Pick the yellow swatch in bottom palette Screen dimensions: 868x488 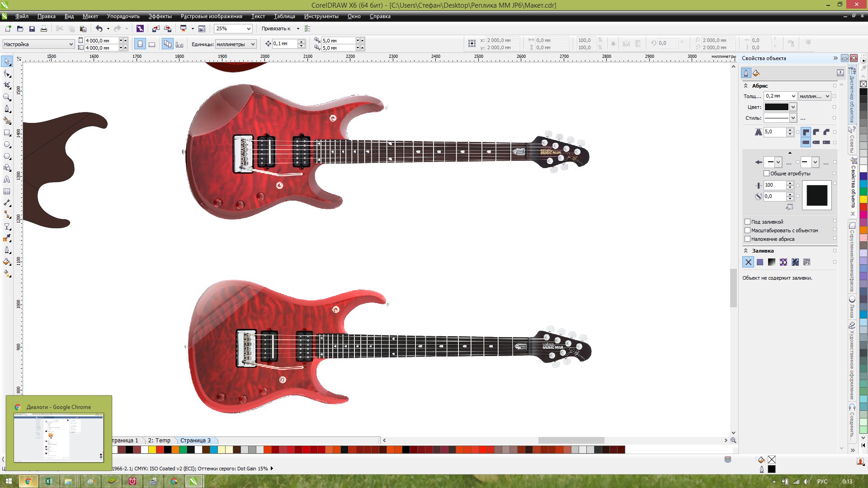[x=152, y=450]
